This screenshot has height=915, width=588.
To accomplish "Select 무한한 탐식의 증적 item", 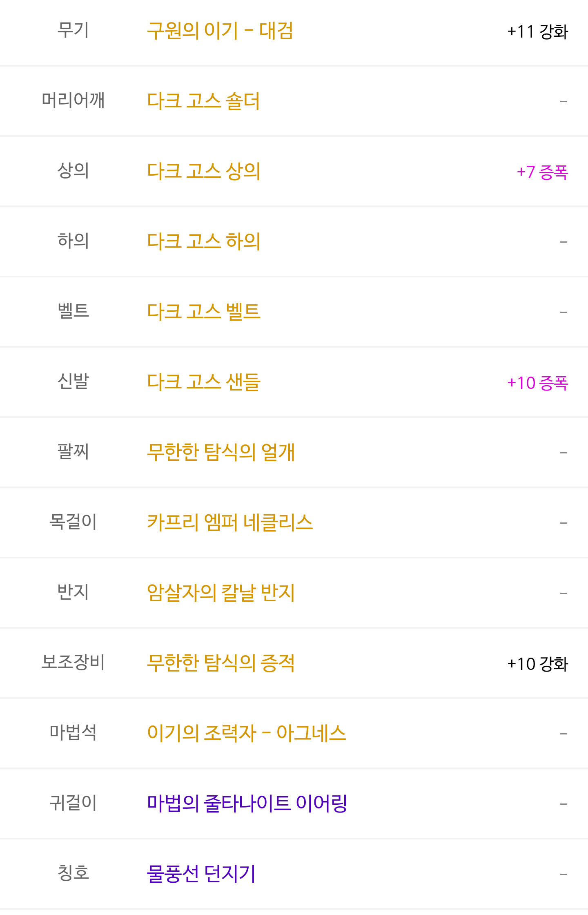I will [x=220, y=663].
